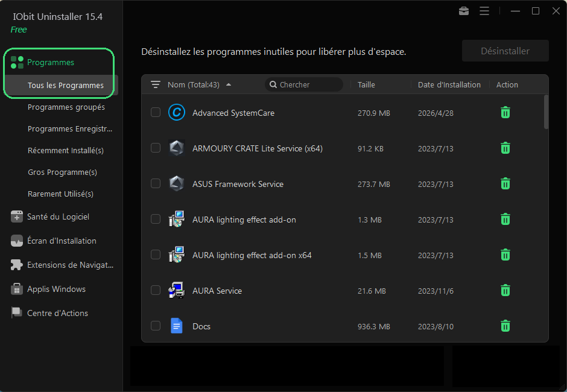Tick the AURA lighting effect add-on x64 checkbox
The height and width of the screenshot is (392, 567).
click(x=156, y=255)
